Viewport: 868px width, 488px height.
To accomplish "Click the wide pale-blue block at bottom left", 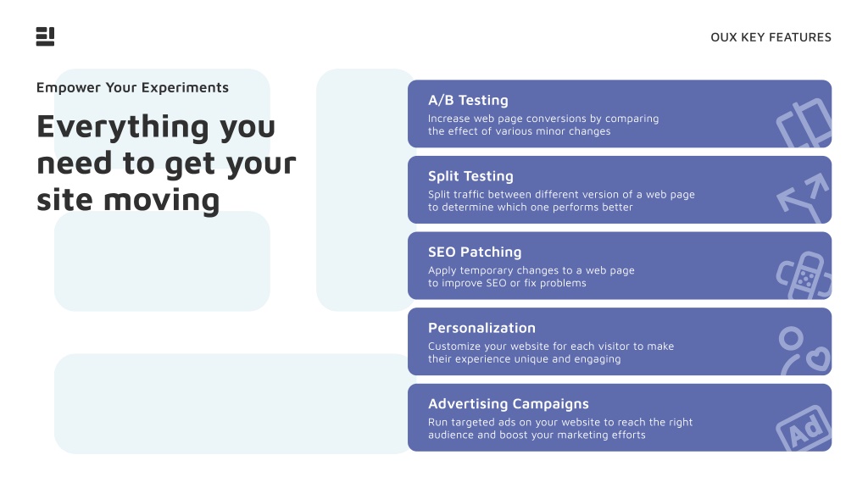I will [231, 404].
